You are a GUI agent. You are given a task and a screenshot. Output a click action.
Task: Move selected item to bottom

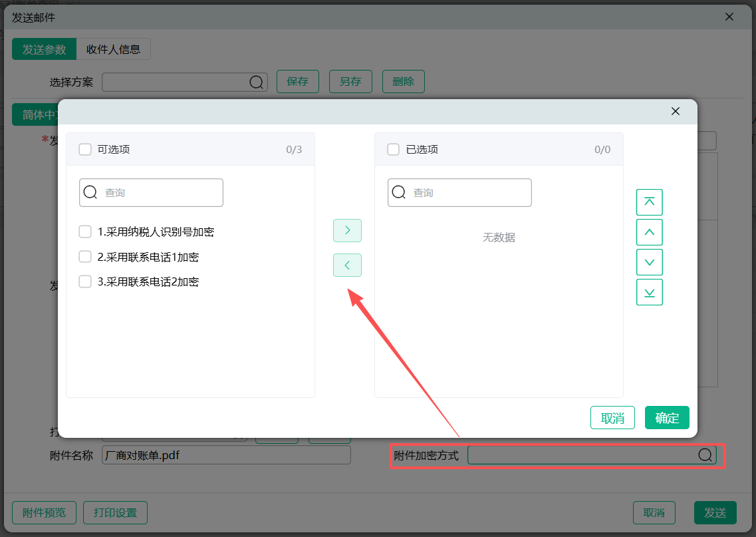(x=650, y=292)
